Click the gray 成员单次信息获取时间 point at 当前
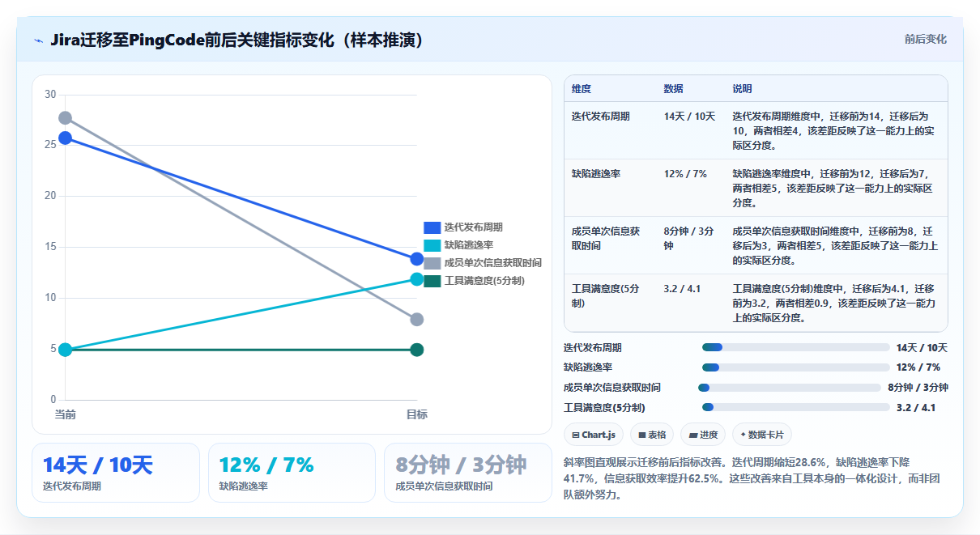 point(66,118)
